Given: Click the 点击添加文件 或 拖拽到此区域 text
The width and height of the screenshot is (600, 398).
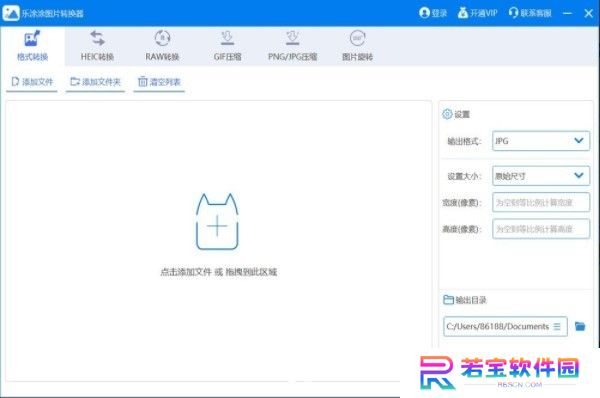Looking at the screenshot, I should pyautogui.click(x=218, y=272).
